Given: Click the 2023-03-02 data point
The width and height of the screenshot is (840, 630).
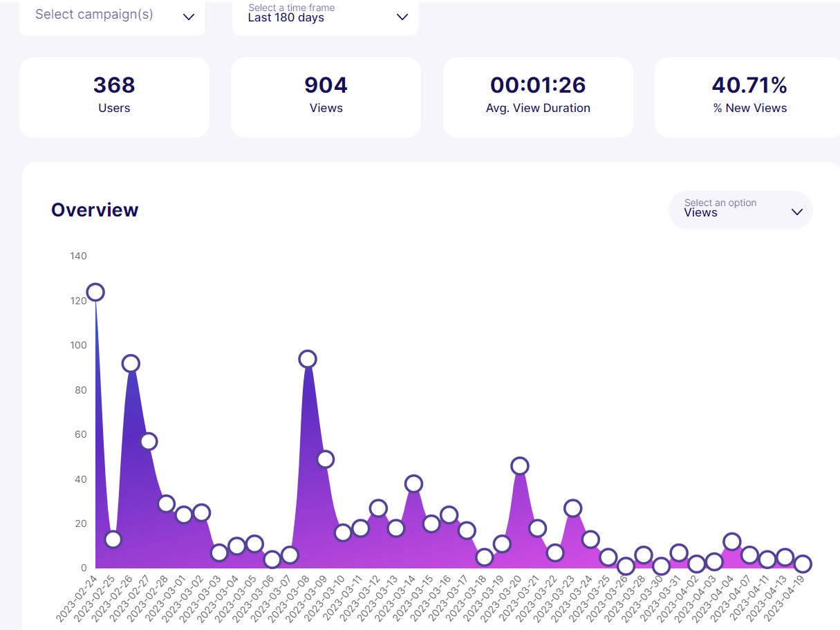Looking at the screenshot, I should click(x=201, y=512).
